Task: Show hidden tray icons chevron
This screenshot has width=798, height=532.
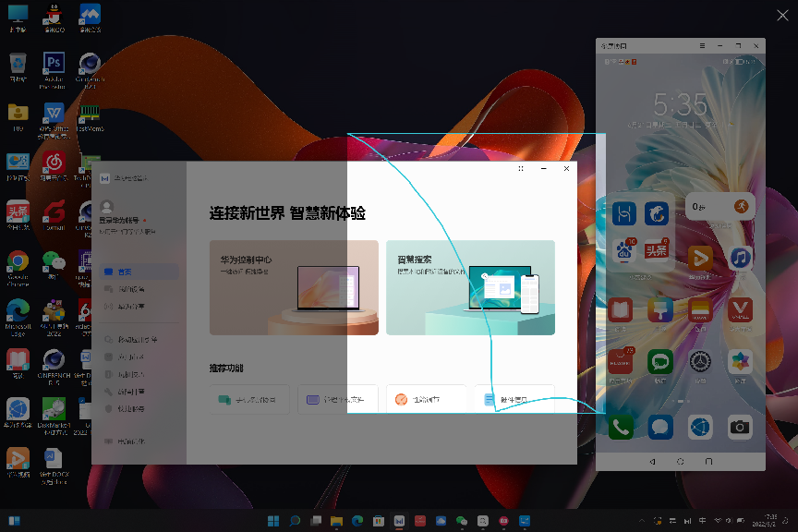Action: click(x=642, y=521)
